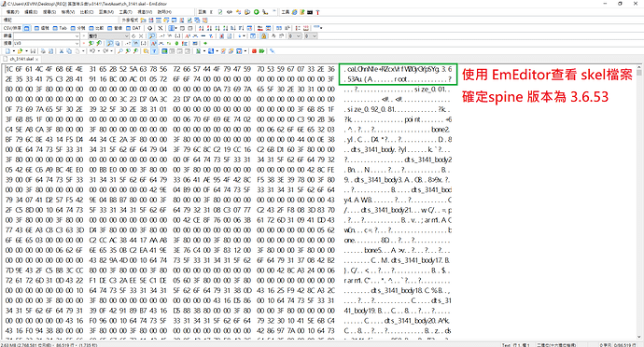Toggle the DAT mode button
The image size is (644, 347).
click(133, 28)
